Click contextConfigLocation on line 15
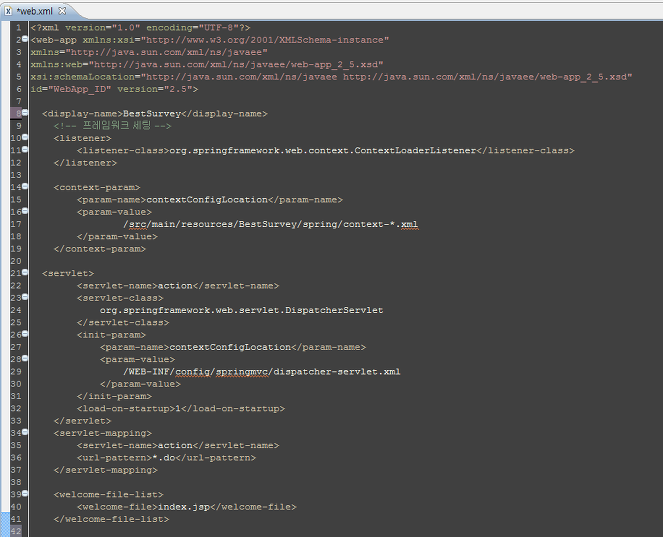Screen dimensions: 663x537 click(207, 200)
